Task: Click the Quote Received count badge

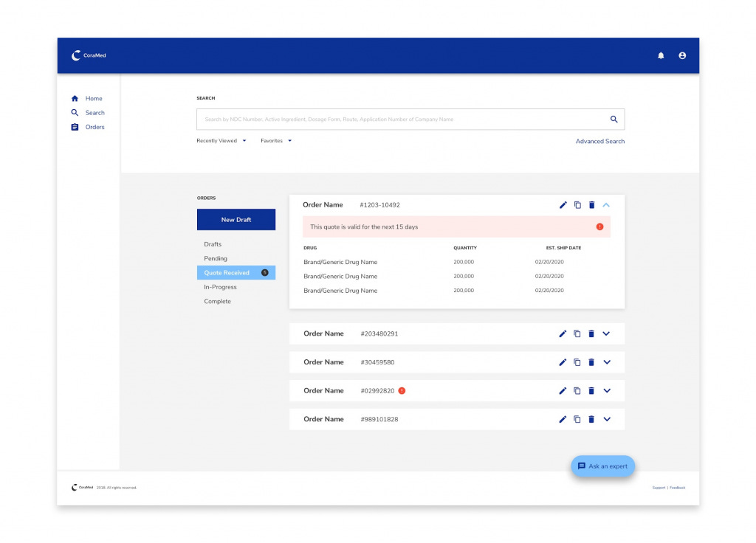Action: (265, 273)
